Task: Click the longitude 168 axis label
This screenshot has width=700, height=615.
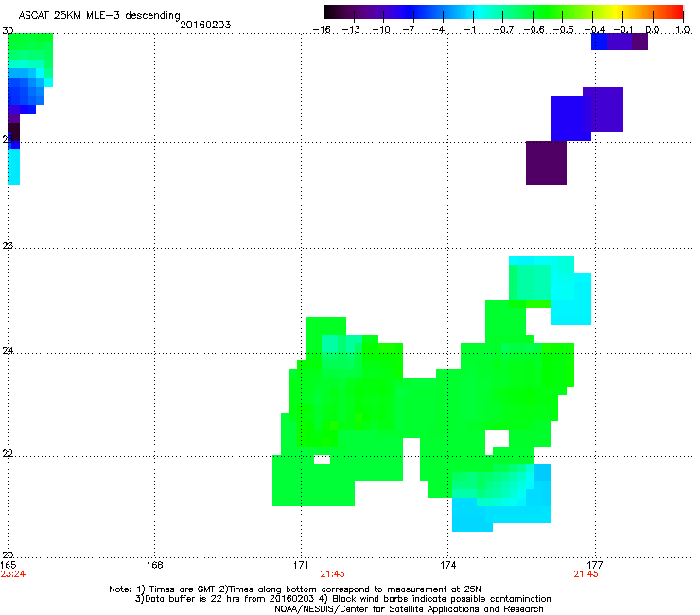Action: pos(154,565)
